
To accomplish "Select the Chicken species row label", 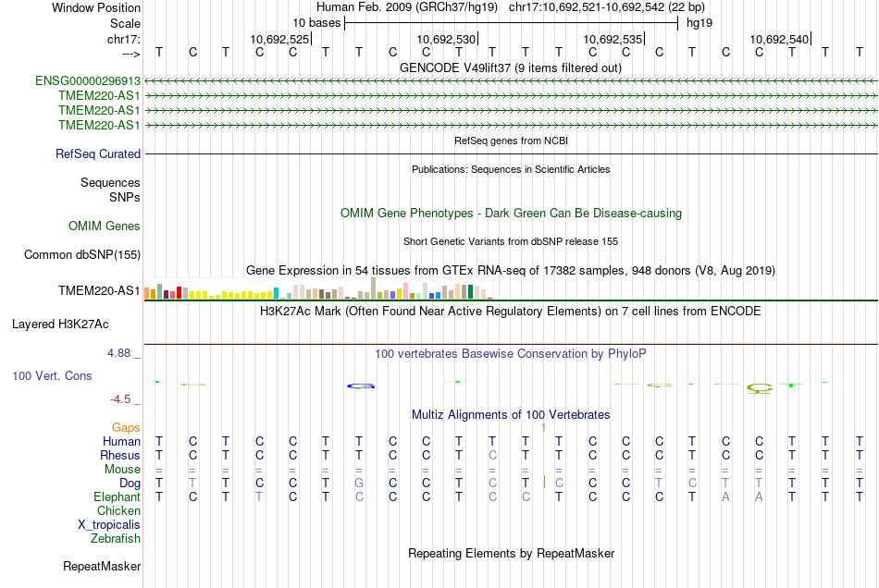I will point(118,510).
